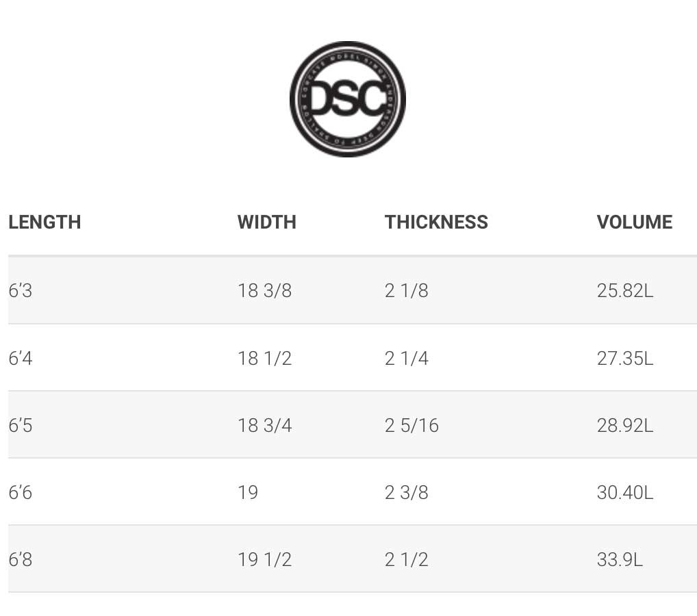Click the 33.9L volume value
This screenshot has width=697, height=616.
(x=620, y=560)
